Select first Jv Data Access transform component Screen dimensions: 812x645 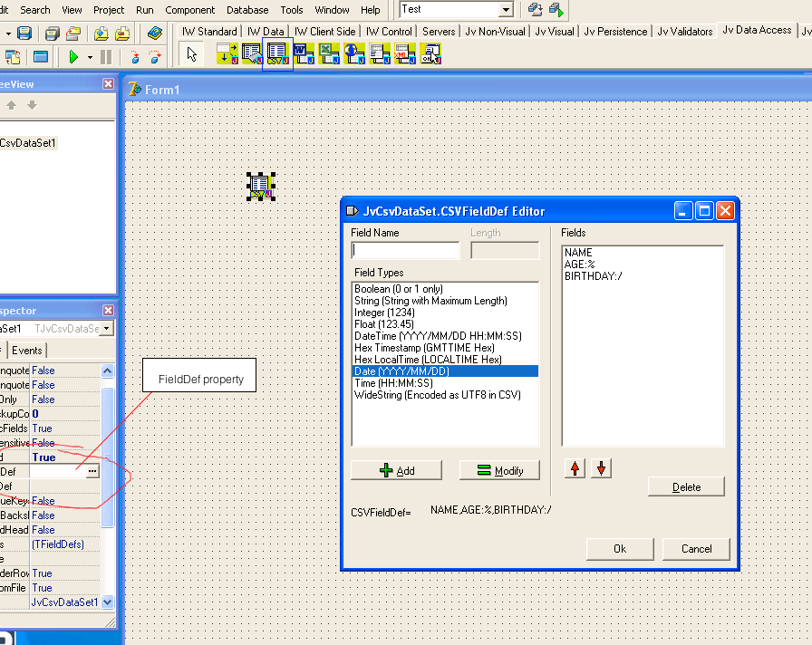click(227, 53)
